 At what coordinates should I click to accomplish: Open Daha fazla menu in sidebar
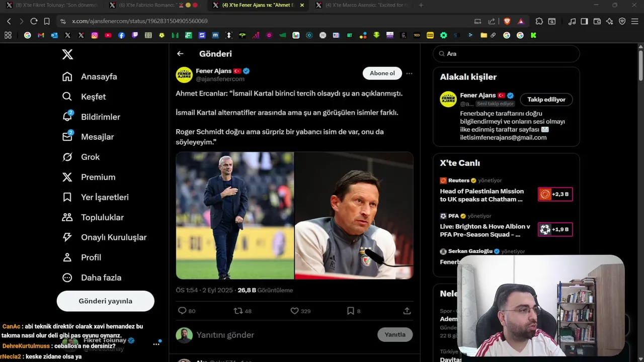[91, 278]
